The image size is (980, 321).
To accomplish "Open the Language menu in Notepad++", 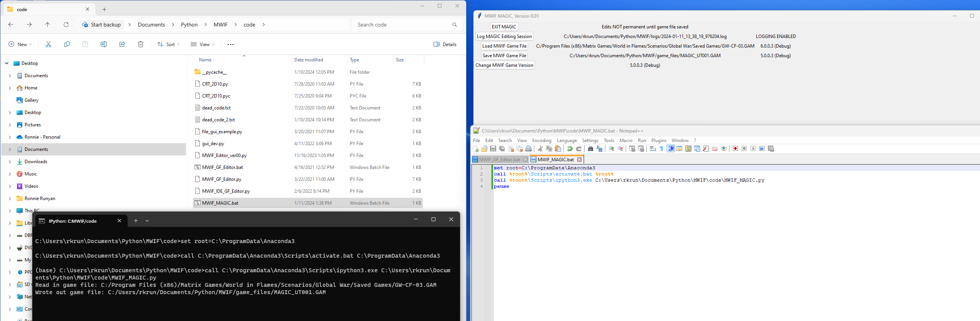I will (x=567, y=141).
